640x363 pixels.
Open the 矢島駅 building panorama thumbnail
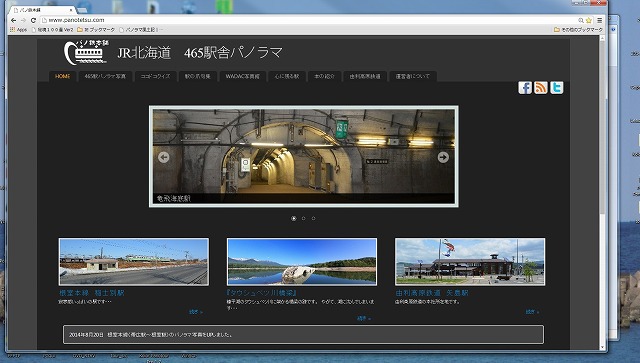click(470, 262)
